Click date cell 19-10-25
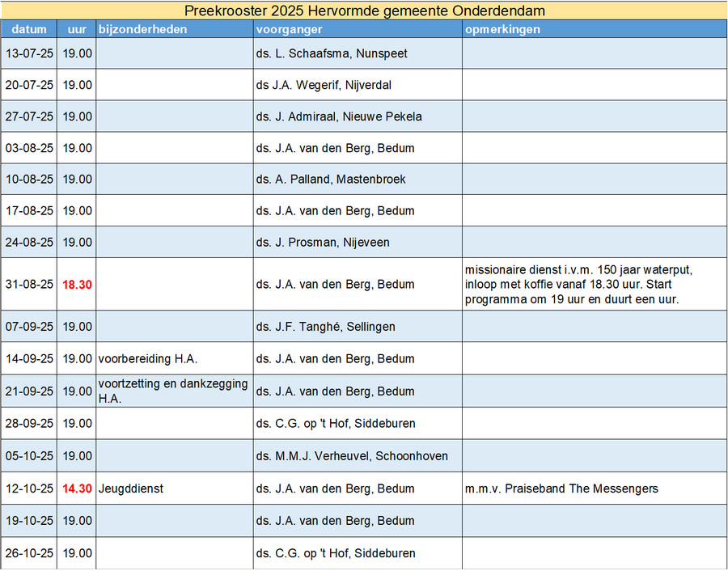This screenshot has height=571, width=728. [29, 521]
